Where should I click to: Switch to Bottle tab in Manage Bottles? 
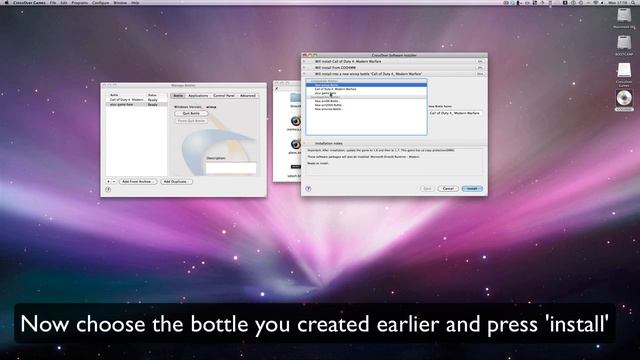tap(178, 96)
